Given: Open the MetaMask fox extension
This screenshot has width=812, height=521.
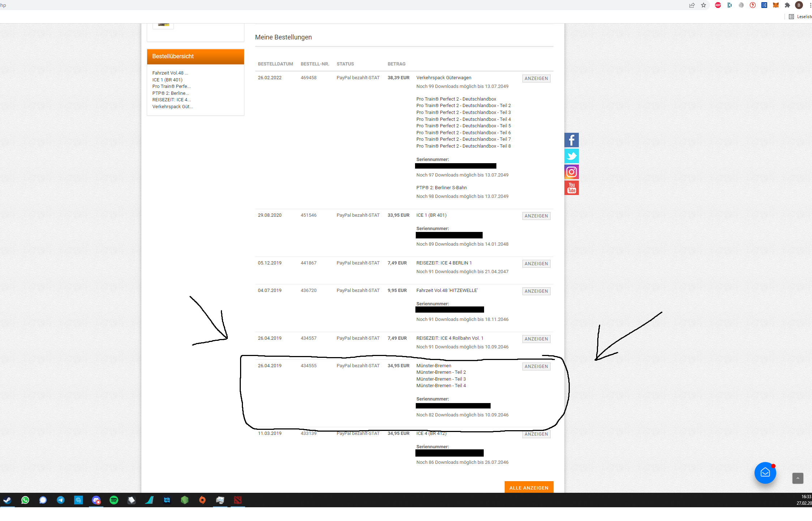Looking at the screenshot, I should (776, 5).
